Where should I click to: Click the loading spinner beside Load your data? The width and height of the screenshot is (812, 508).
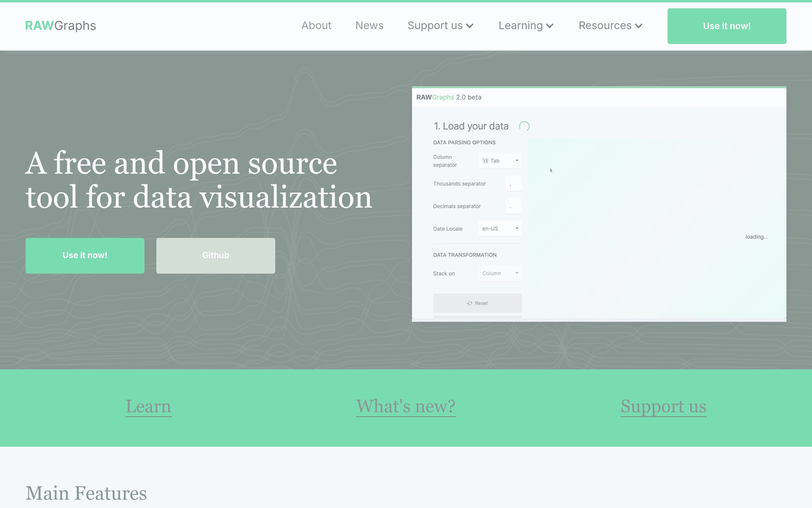coord(524,126)
